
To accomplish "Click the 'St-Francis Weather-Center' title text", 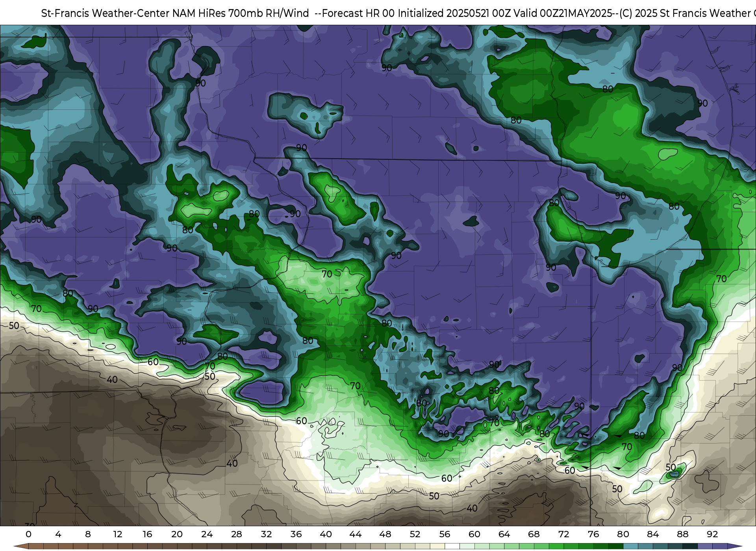I will pyautogui.click(x=106, y=13).
